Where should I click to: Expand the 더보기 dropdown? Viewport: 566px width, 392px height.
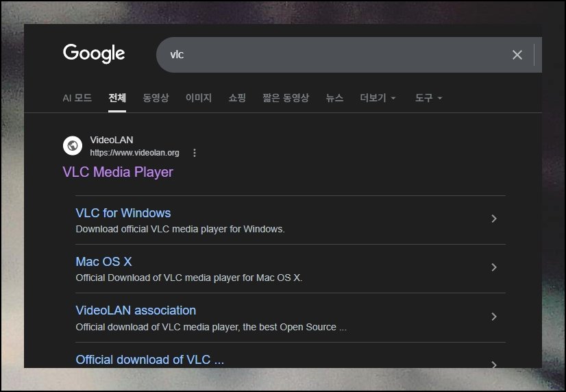378,98
